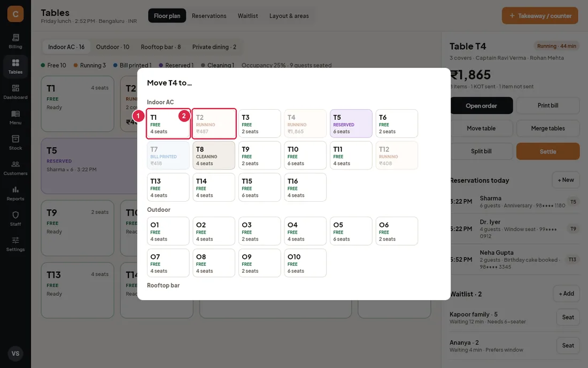
Task: Click the orange C app logo
Action: tap(16, 14)
